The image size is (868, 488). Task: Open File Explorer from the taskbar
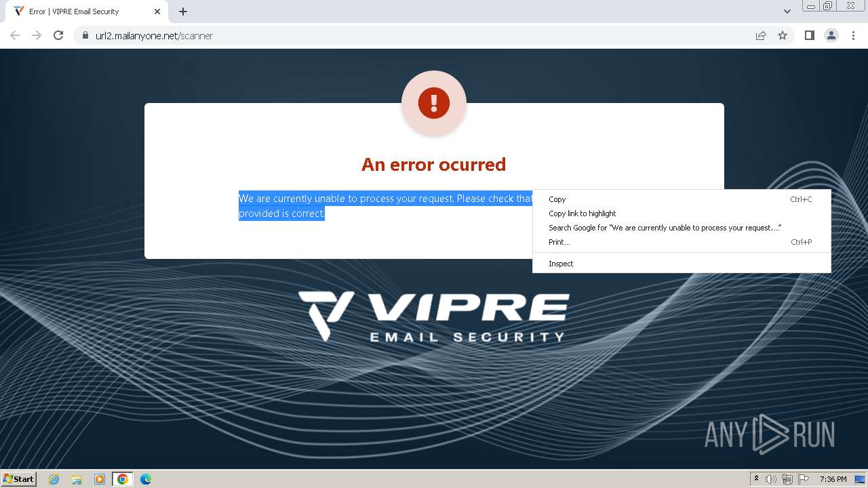pos(77,479)
